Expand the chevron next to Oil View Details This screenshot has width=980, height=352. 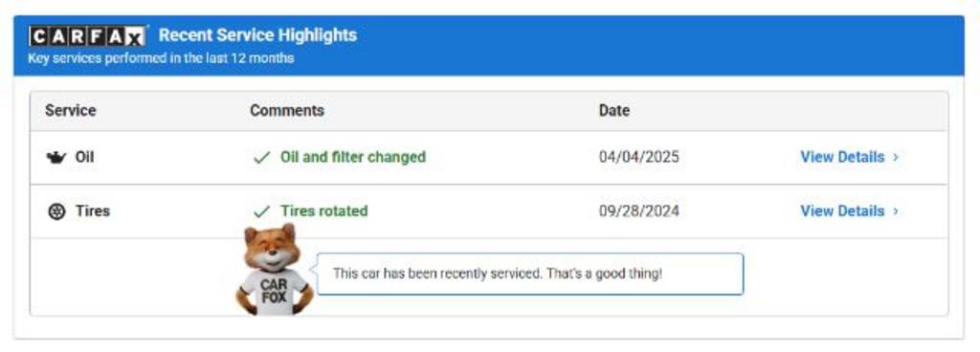[896, 157]
